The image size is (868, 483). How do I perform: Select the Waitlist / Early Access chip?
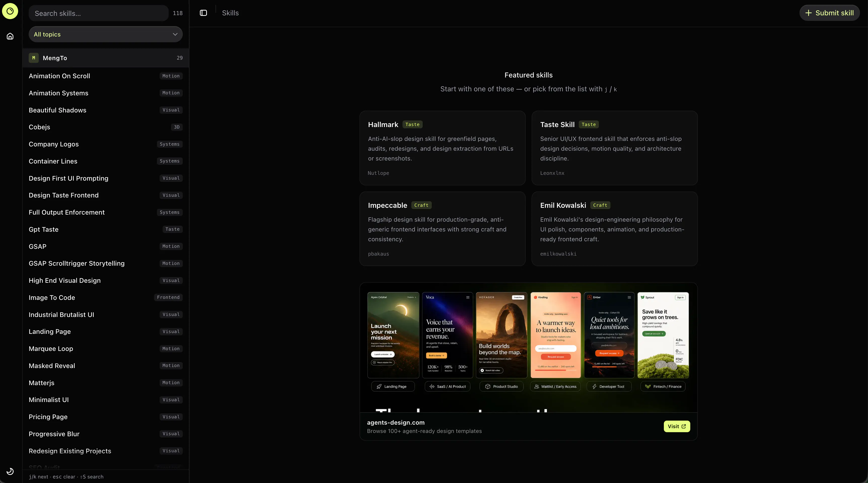(x=555, y=387)
